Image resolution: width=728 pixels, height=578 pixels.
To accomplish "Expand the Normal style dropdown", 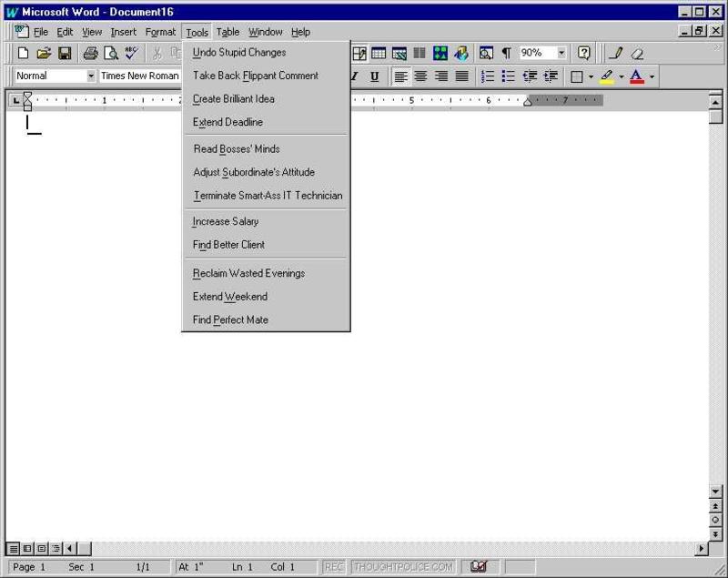I will pos(91,76).
